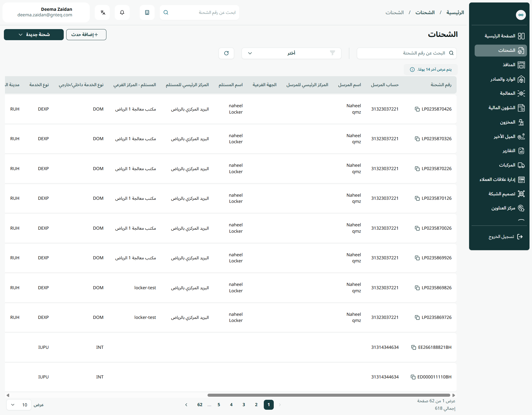Click the sidebar logo icon
Screen dimensions: 532x415
521,15
